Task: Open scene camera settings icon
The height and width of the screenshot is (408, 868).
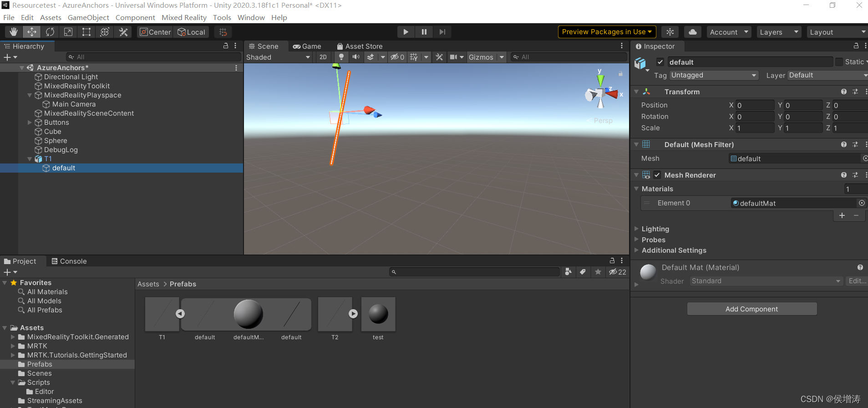Action: point(454,57)
